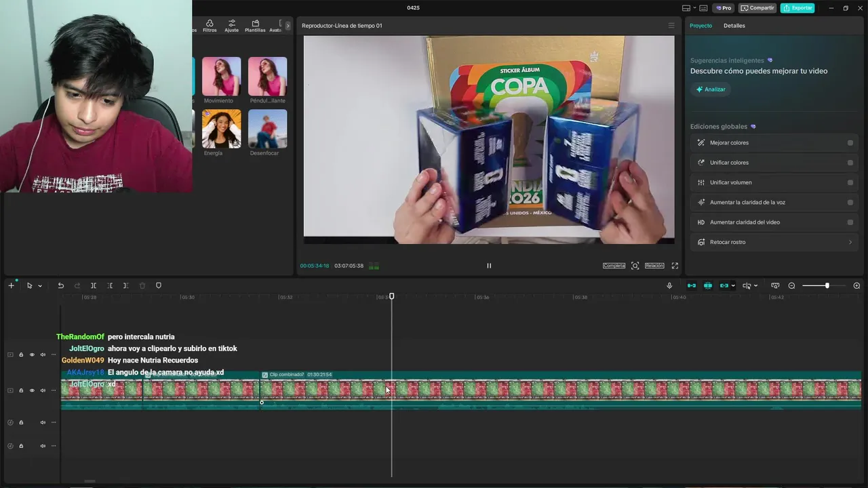The height and width of the screenshot is (488, 868).
Task: Open preview-axis dropdown arrow
Action: coord(755,286)
